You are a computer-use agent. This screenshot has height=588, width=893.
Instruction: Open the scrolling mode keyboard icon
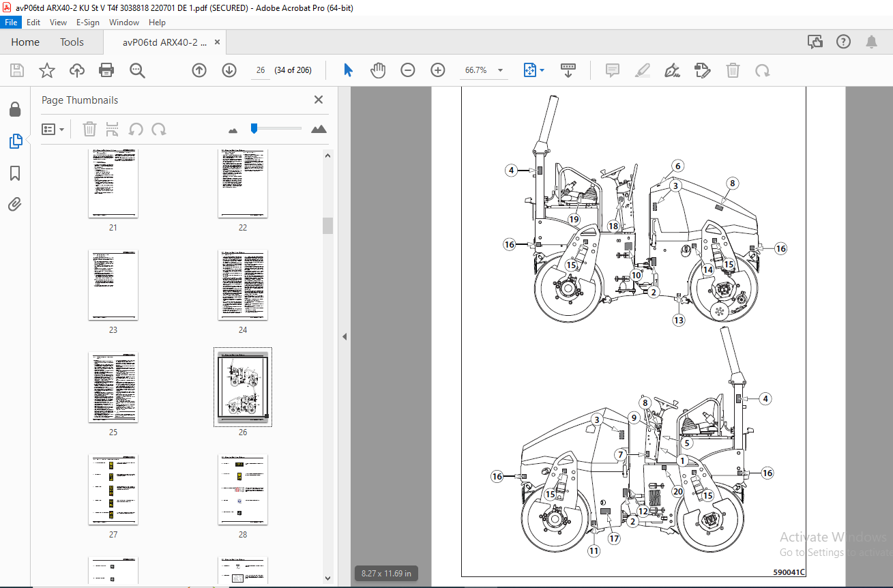(568, 70)
